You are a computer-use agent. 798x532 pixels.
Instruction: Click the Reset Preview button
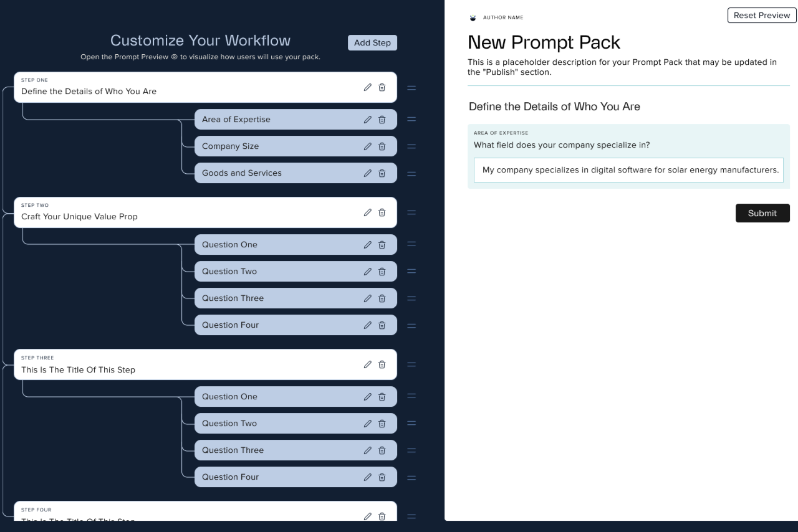point(762,16)
